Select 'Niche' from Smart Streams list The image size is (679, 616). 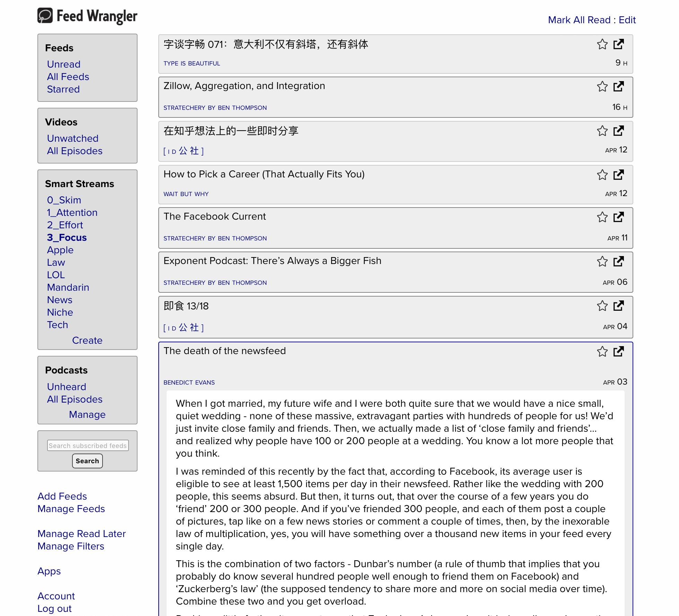[59, 312]
